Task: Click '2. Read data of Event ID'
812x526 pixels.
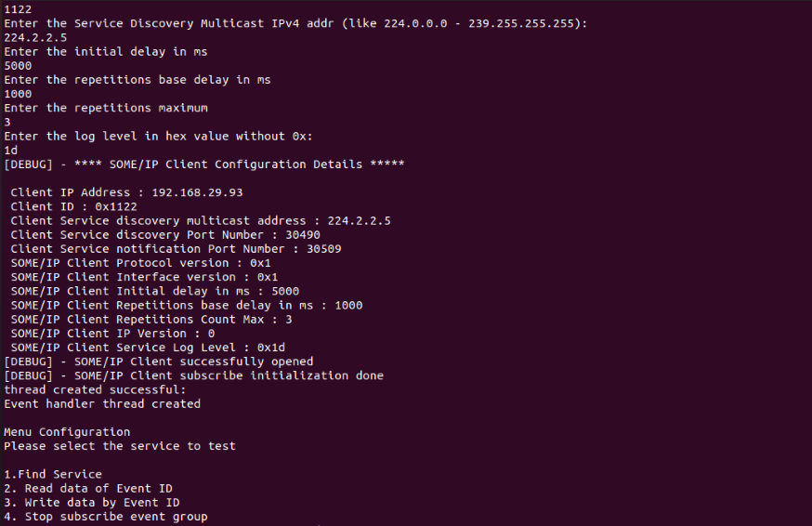Action: pos(88,488)
